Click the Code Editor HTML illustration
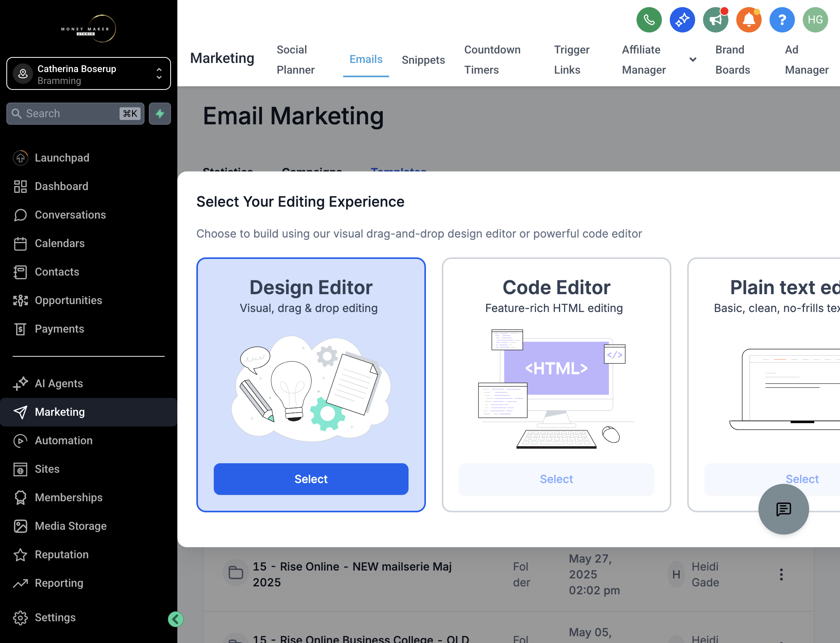Viewport: 840px width, 643px height. [x=556, y=389]
